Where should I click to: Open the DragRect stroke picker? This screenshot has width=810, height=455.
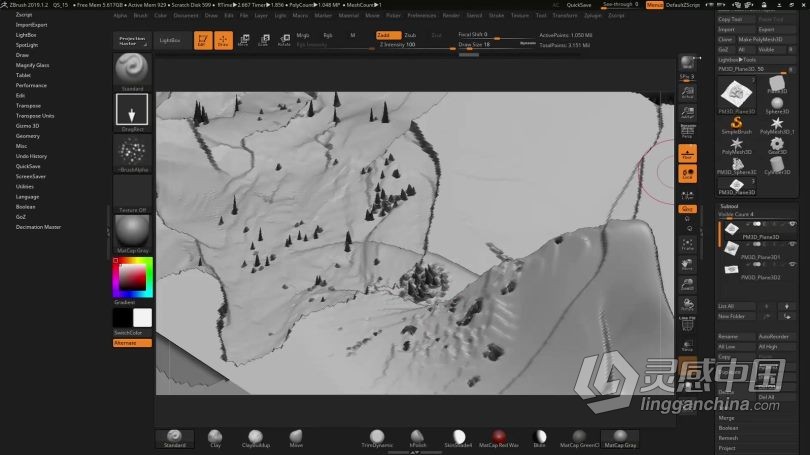coord(132,112)
